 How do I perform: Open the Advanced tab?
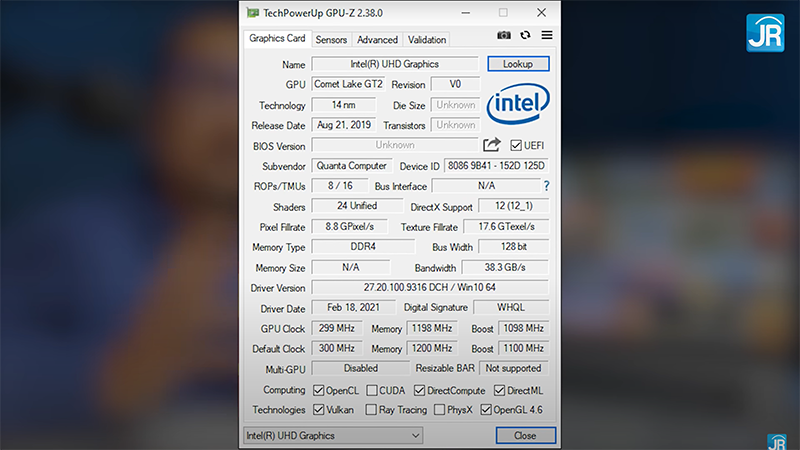click(377, 40)
